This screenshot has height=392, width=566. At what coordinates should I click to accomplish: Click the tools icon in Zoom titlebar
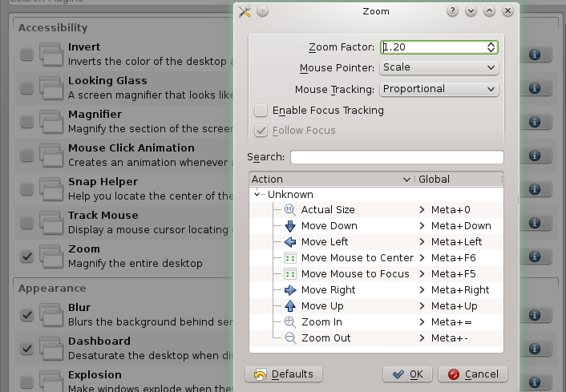(245, 11)
